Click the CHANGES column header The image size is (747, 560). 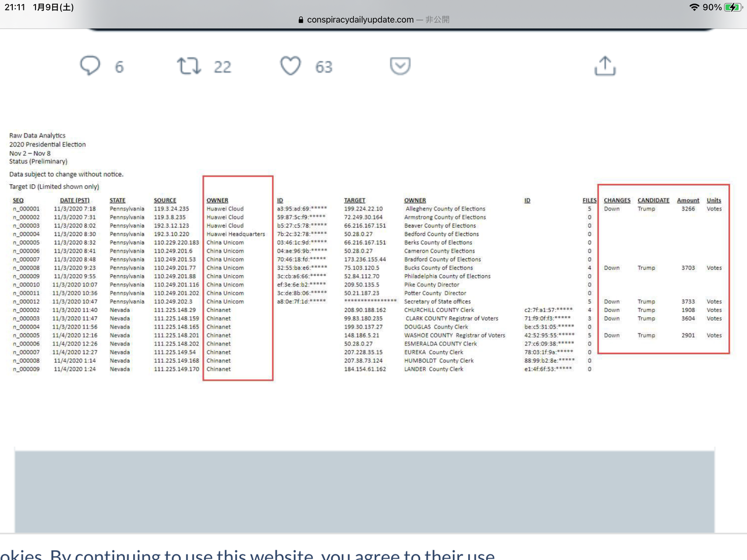[x=617, y=200]
